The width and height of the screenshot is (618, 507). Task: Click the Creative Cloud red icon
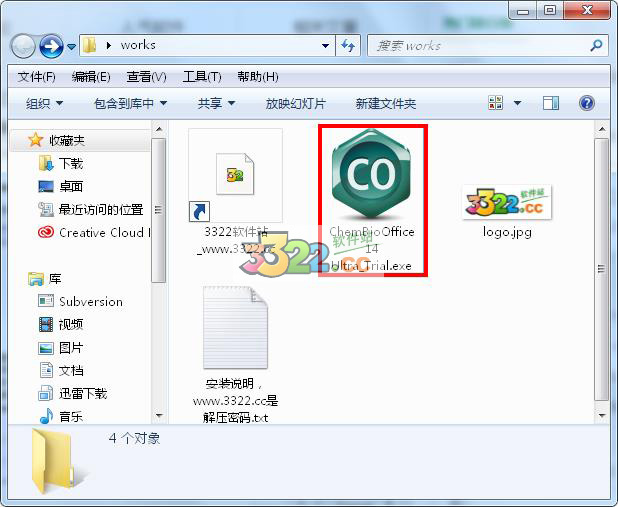tap(46, 232)
